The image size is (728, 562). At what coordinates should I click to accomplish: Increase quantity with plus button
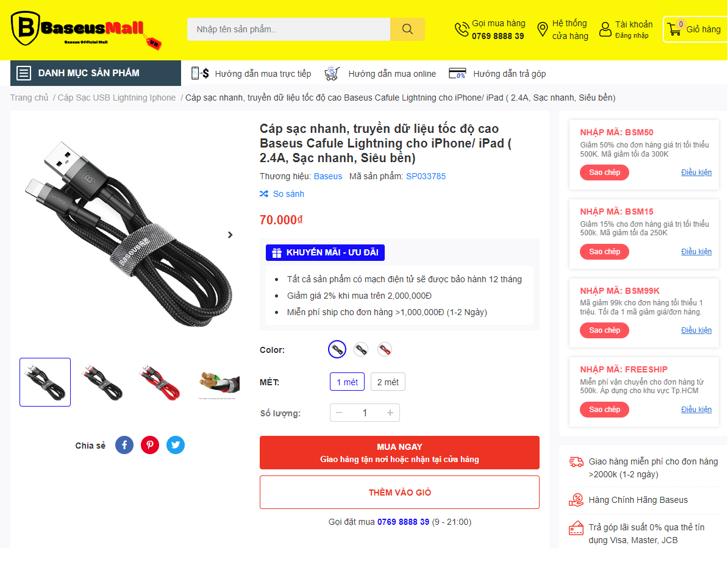point(390,413)
